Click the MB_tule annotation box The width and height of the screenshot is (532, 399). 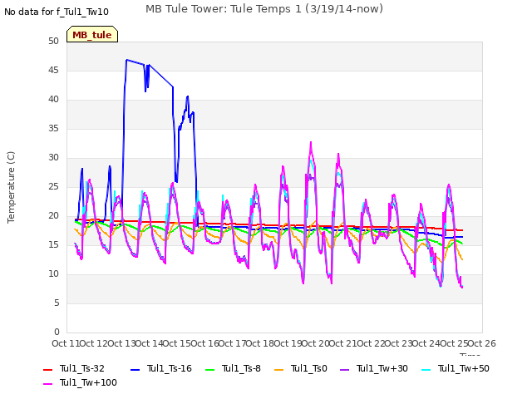92,34
